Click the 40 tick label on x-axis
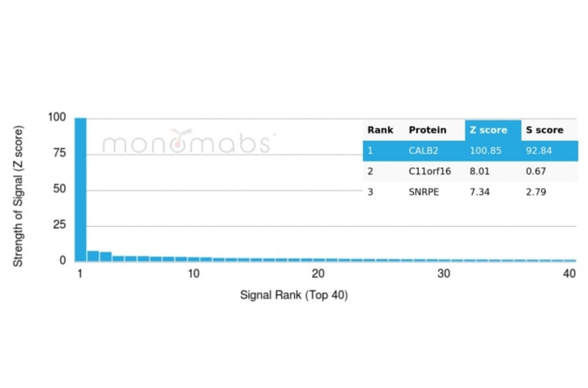The height and width of the screenshot is (388, 588). (x=569, y=273)
